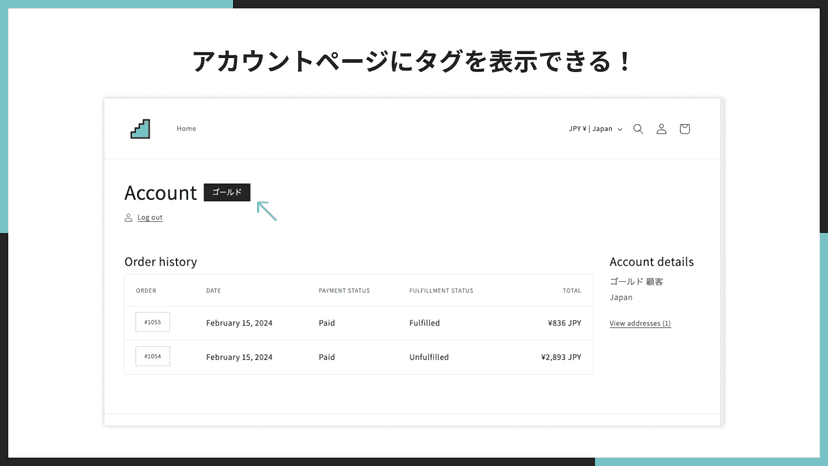Click the Log out link
The image size is (828, 466).
click(150, 218)
